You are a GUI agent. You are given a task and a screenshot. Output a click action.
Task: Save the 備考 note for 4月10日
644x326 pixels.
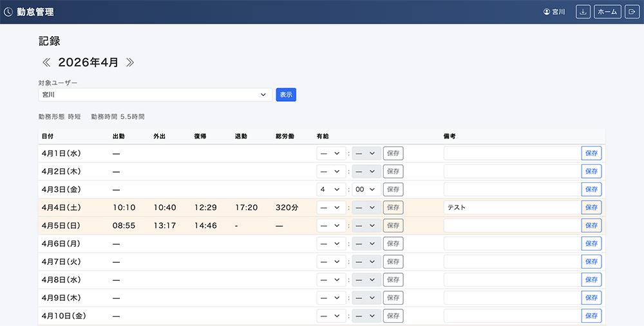pos(591,316)
